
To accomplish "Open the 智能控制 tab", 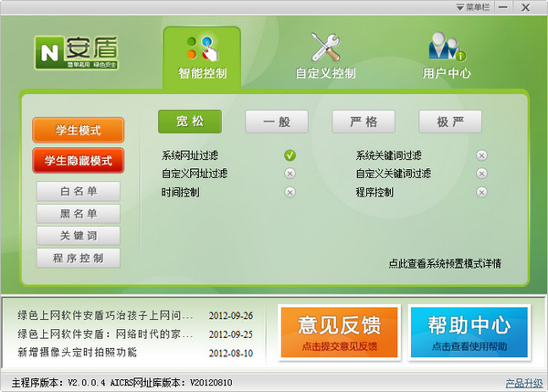I will (202, 56).
